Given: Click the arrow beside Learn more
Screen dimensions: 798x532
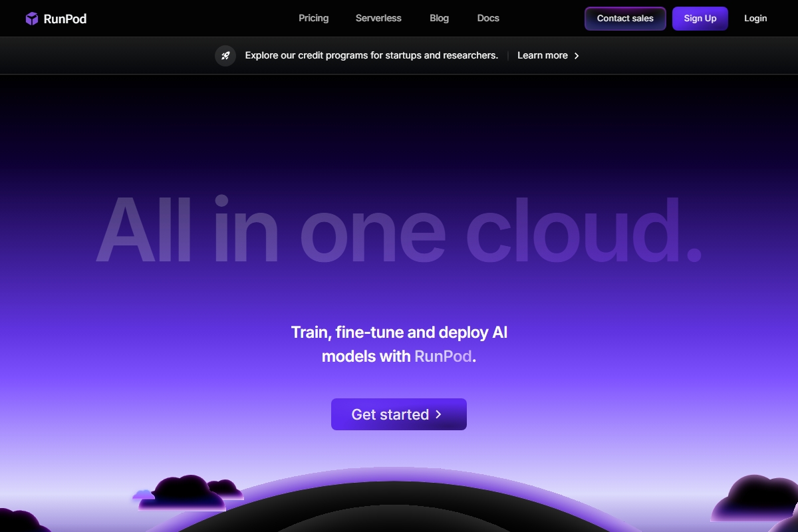Looking at the screenshot, I should tap(577, 56).
